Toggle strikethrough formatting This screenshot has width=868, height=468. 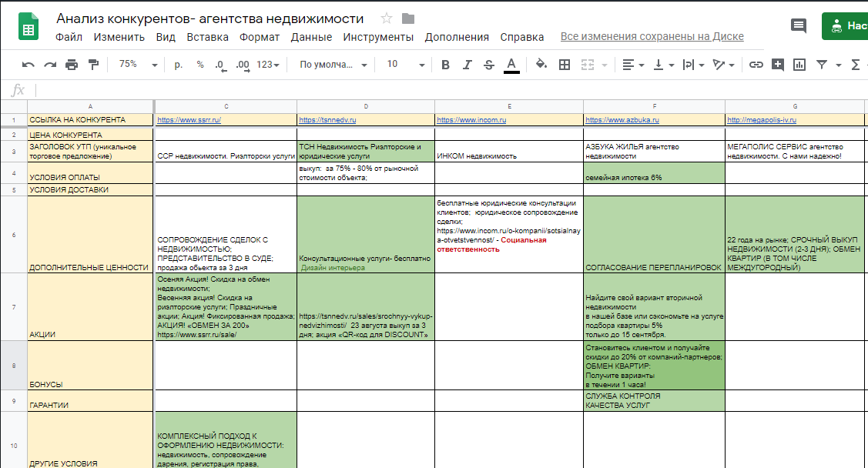488,65
